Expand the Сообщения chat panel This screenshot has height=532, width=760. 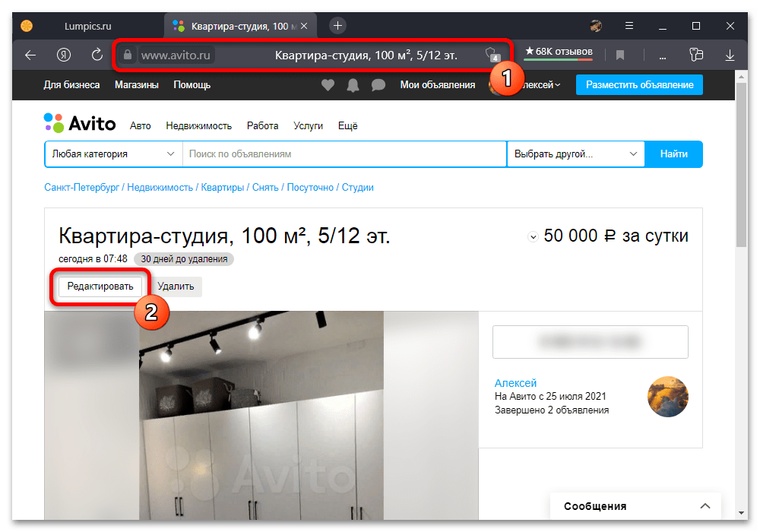[x=635, y=506]
